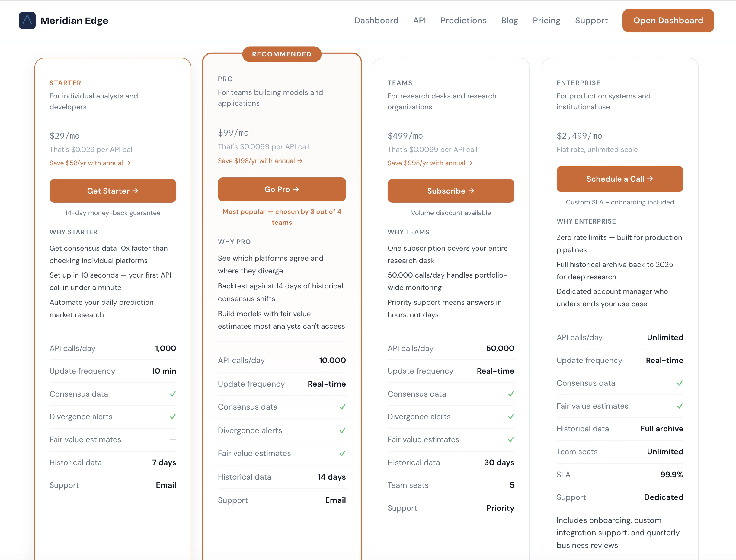Image resolution: width=736 pixels, height=560 pixels.
Task: Click Starter plan Consensus data checkmark
Action: (x=173, y=394)
